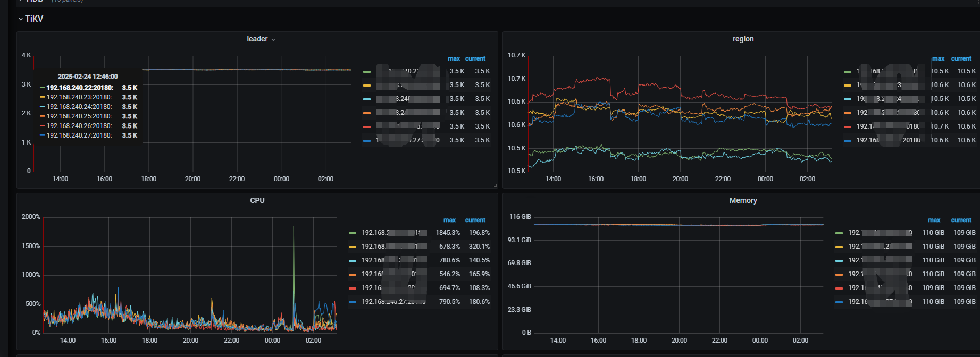Click orange series color icon in CPU legend

(x=353, y=275)
